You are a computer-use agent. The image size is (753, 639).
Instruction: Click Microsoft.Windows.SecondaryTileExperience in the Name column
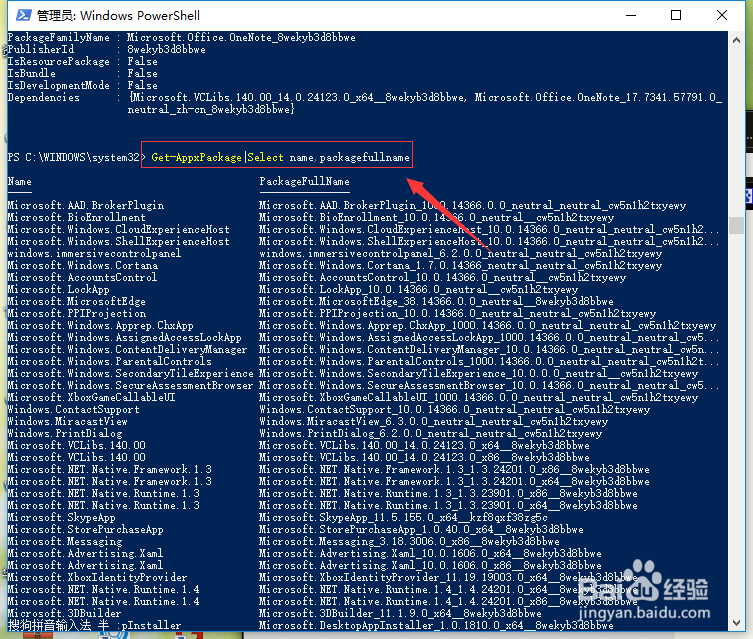131,374
